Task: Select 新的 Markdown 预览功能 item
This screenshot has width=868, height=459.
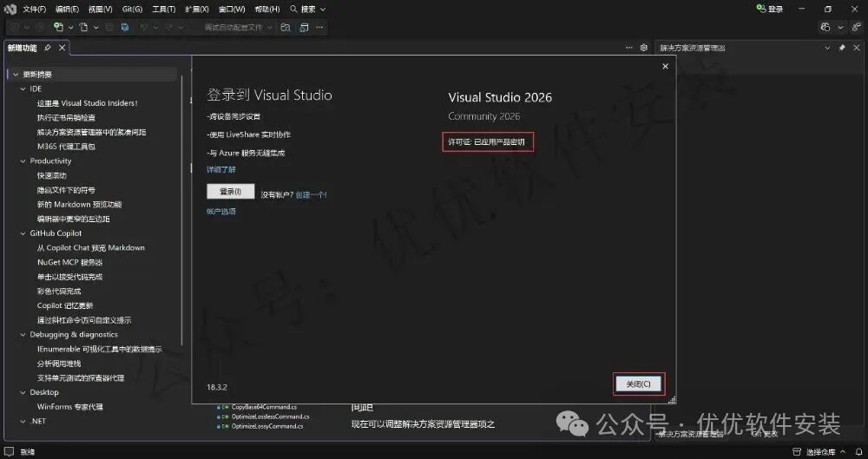Action: pos(79,204)
